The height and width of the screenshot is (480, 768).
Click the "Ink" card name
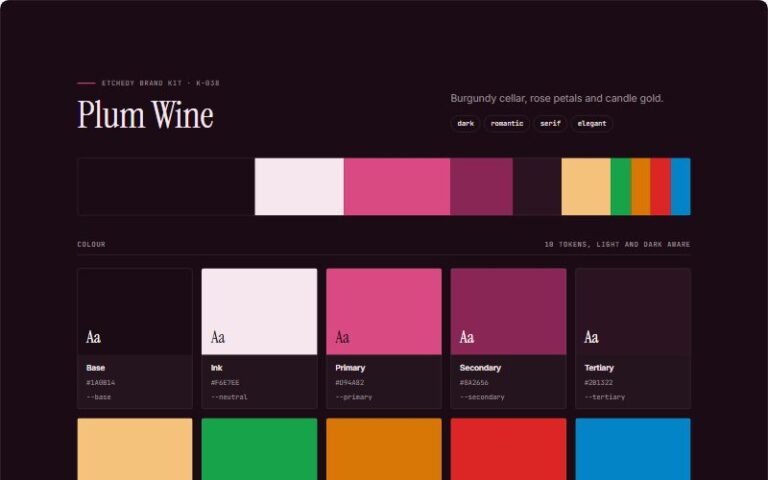click(x=216, y=368)
